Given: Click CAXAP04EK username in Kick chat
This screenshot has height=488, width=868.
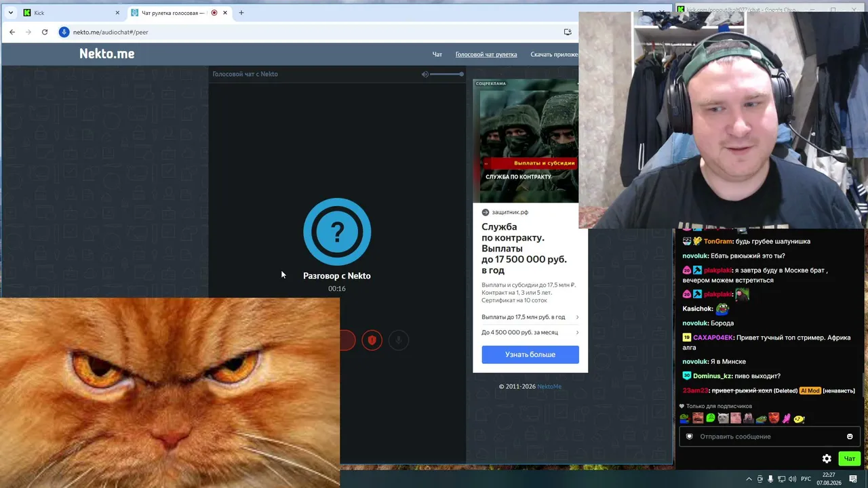Looking at the screenshot, I should coord(713,338).
